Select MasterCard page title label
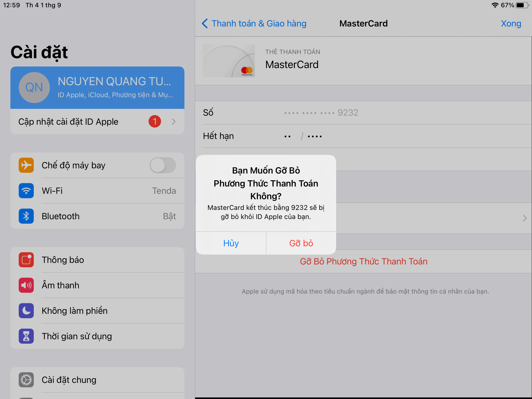The height and width of the screenshot is (399, 532). (x=363, y=23)
